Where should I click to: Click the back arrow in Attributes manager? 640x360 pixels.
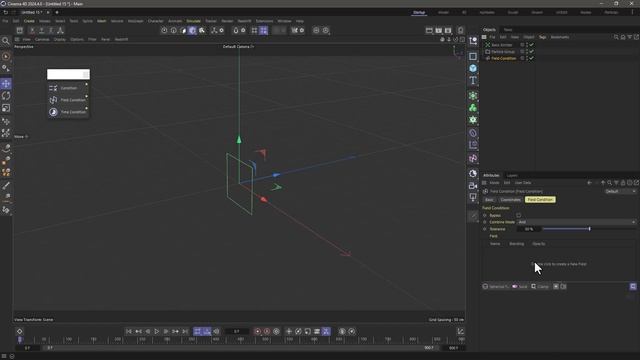[x=589, y=183]
